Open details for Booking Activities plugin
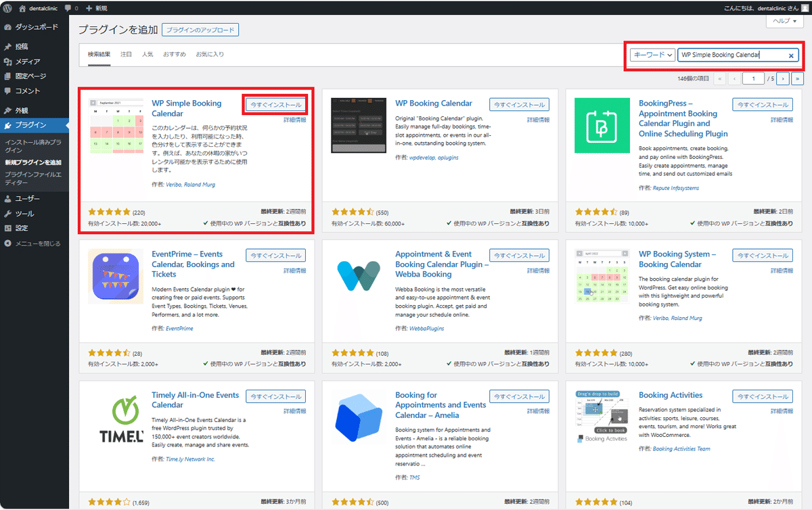Image resolution: width=812 pixels, height=510 pixels. [x=782, y=411]
